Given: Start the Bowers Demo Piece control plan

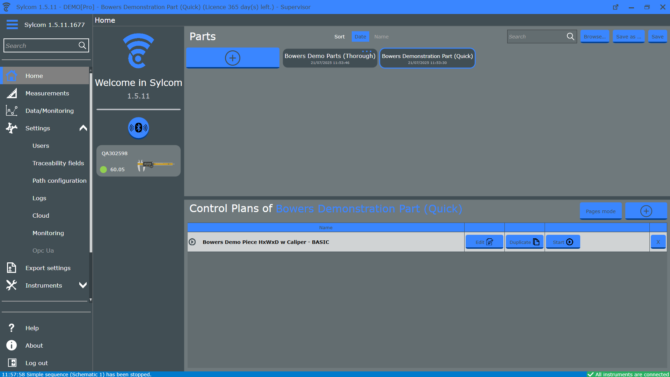Looking at the screenshot, I should click(563, 242).
